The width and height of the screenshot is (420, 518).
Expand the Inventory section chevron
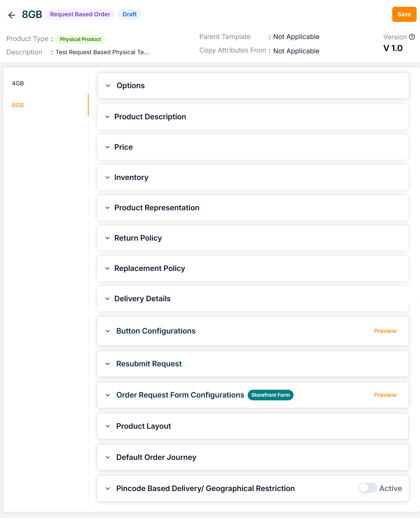coord(107,177)
